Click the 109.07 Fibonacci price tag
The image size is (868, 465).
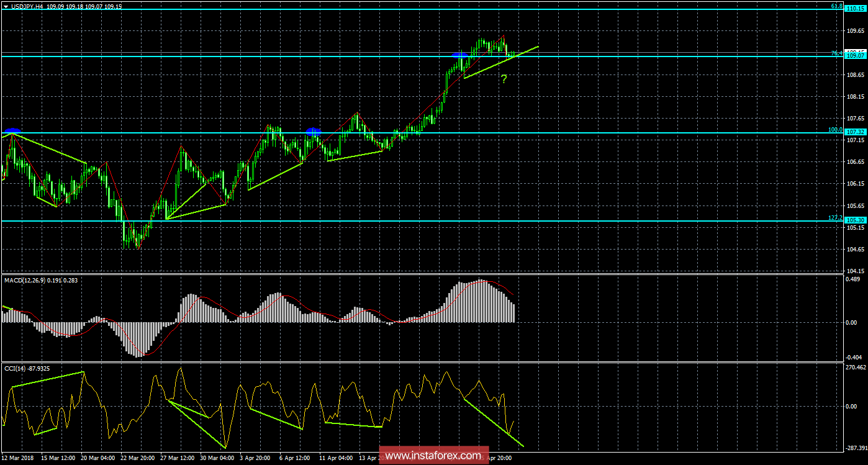tap(856, 56)
